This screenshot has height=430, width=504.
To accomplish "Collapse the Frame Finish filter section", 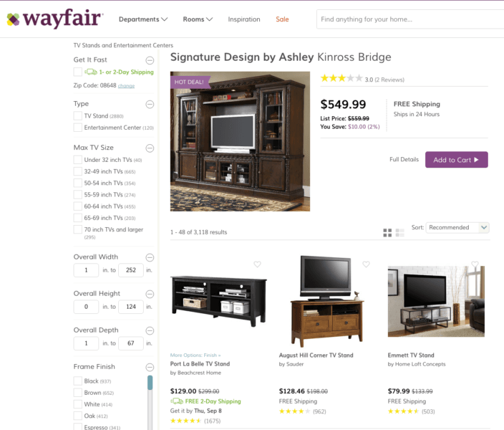I will (x=150, y=367).
